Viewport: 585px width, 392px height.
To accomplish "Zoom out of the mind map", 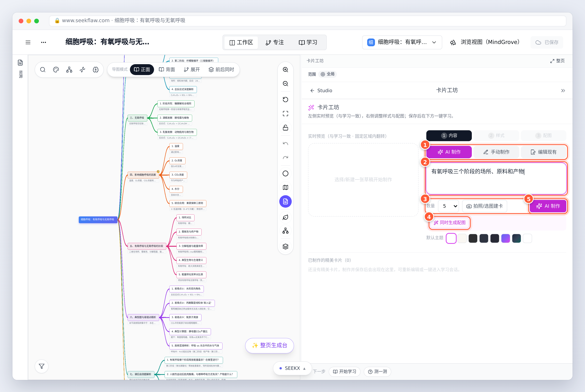I will click(x=285, y=83).
